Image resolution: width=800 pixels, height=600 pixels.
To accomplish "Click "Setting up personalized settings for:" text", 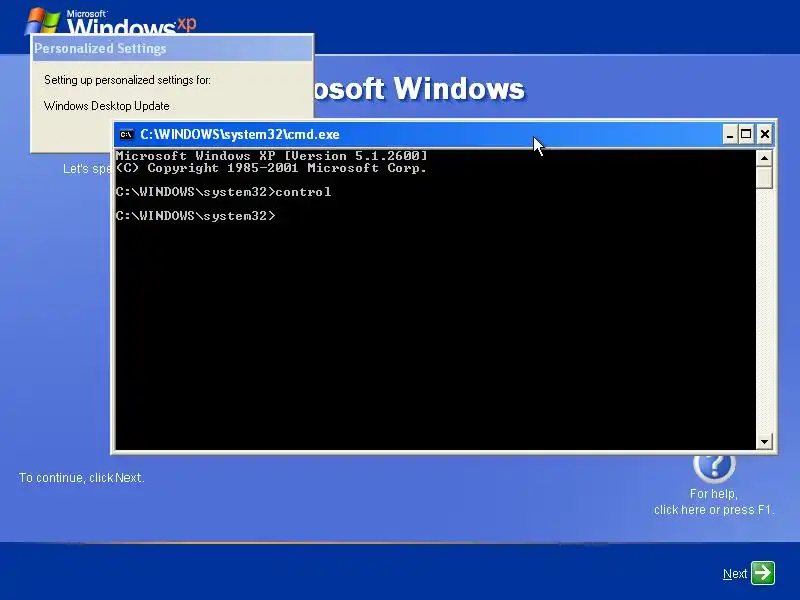I will tap(127, 80).
